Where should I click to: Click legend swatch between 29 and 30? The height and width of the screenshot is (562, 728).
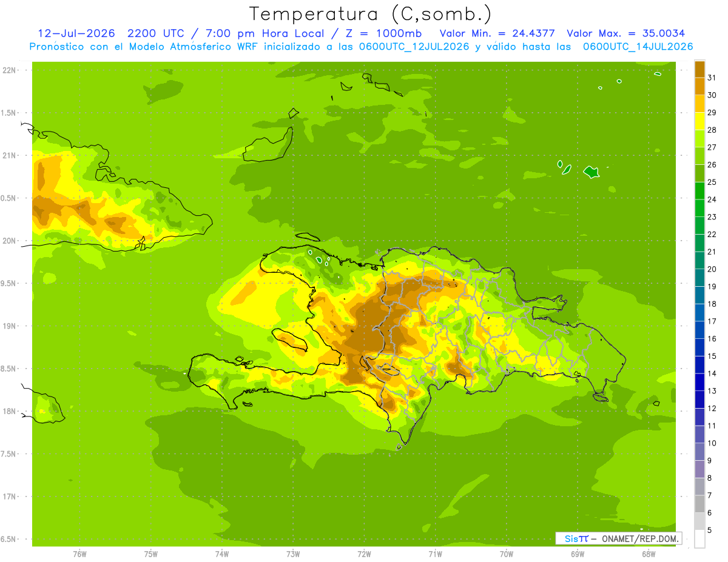699,104
